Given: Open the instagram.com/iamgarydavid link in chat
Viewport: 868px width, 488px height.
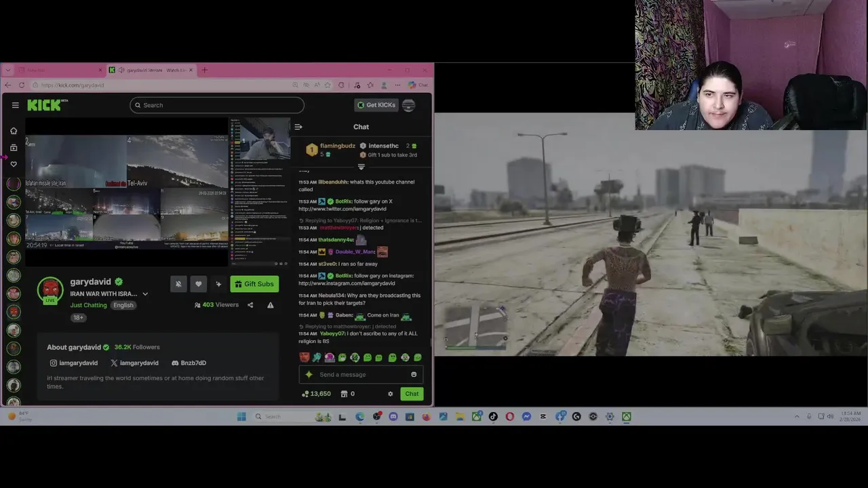Looking at the screenshot, I should click(x=347, y=283).
